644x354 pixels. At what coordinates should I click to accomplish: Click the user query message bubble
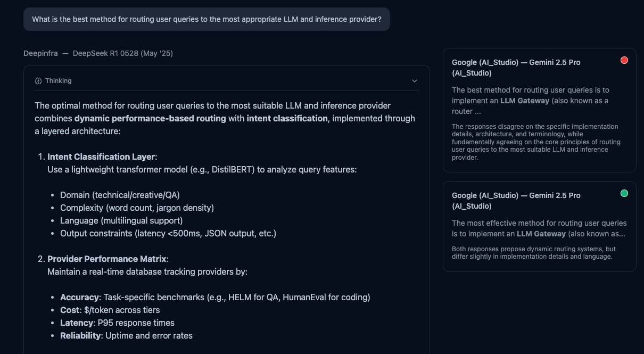point(207,19)
